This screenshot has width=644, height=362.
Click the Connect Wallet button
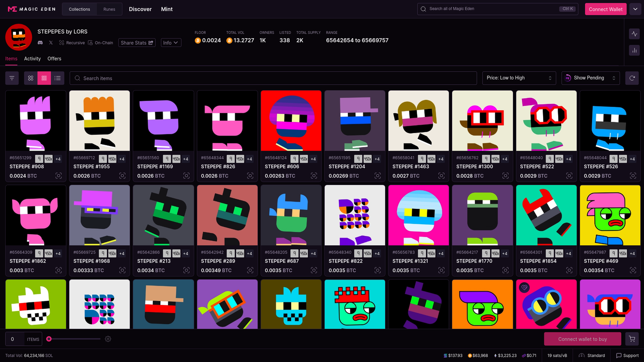point(606,9)
